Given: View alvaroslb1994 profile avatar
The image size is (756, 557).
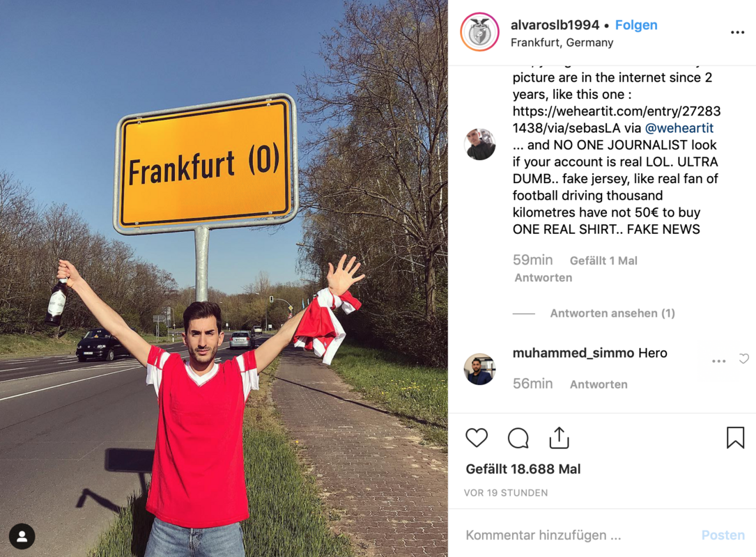Looking at the screenshot, I should (479, 32).
